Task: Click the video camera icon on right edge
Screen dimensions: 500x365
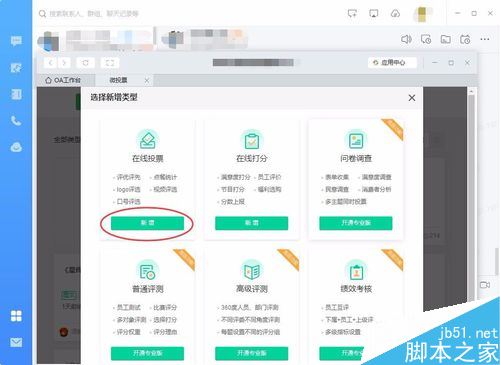Action: (485, 285)
